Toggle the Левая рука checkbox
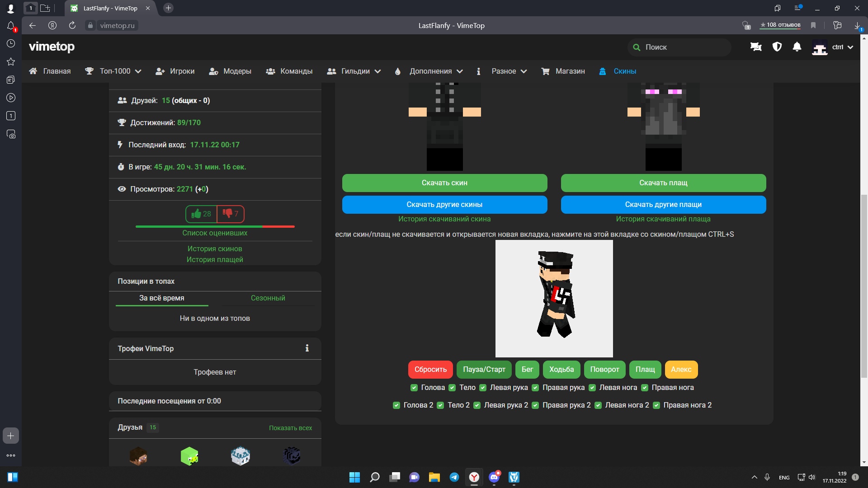 (x=483, y=388)
